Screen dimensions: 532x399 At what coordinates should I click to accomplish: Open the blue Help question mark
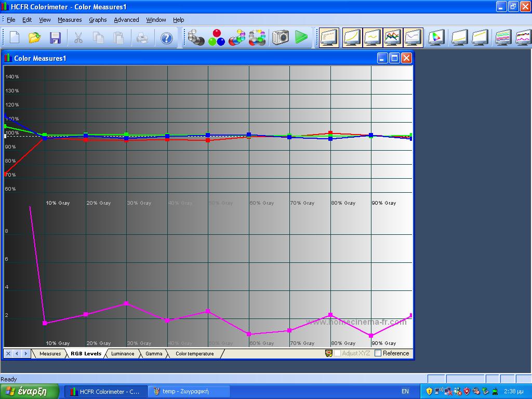point(166,38)
